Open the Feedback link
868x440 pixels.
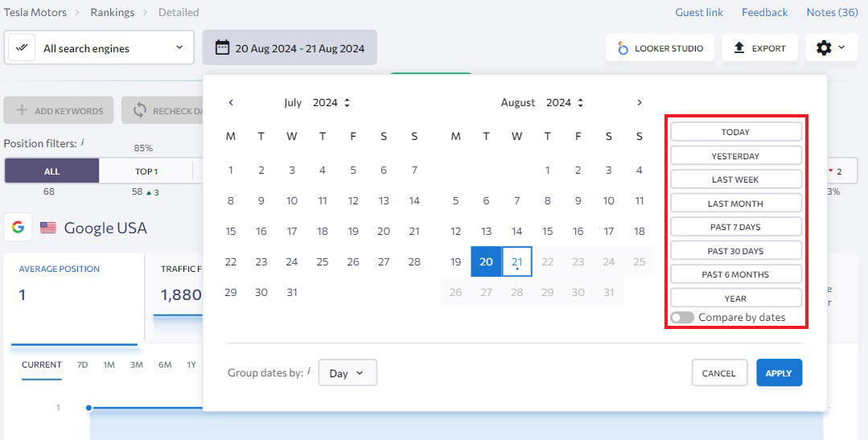pyautogui.click(x=765, y=12)
